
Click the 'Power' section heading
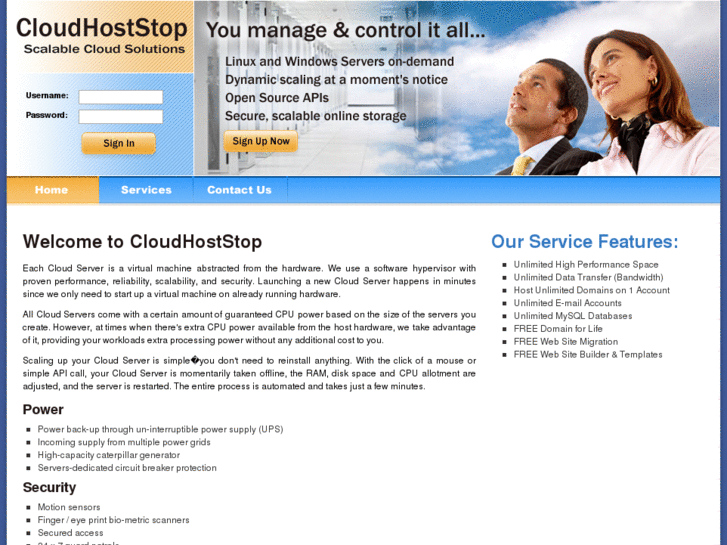pos(43,410)
